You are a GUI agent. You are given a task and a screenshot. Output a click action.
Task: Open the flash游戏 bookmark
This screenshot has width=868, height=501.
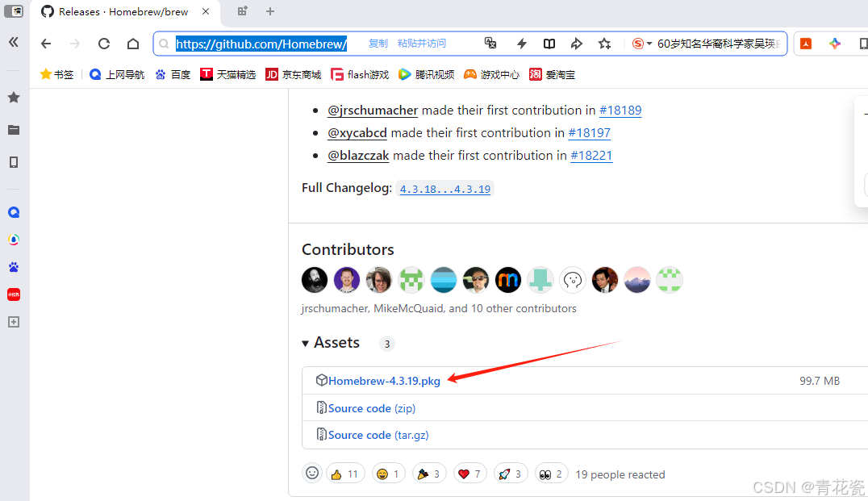(x=360, y=74)
